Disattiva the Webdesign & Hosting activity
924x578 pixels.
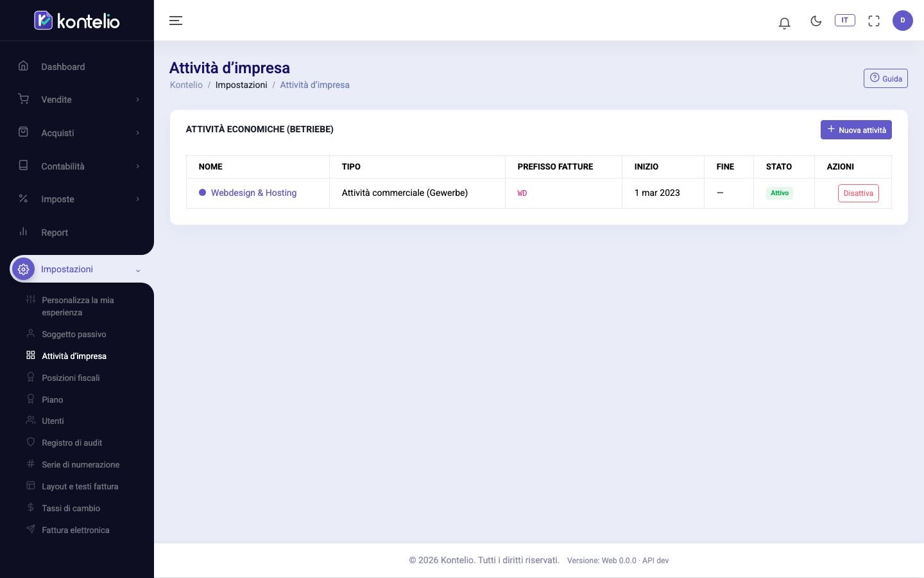click(x=858, y=193)
